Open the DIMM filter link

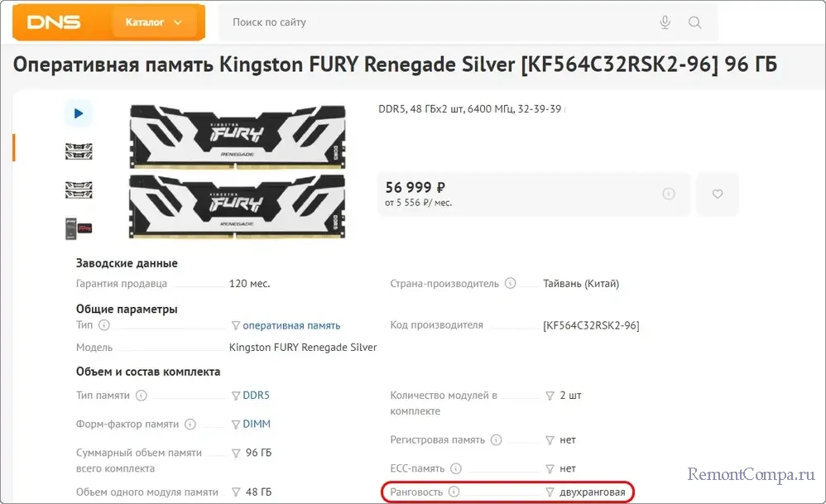click(x=257, y=424)
